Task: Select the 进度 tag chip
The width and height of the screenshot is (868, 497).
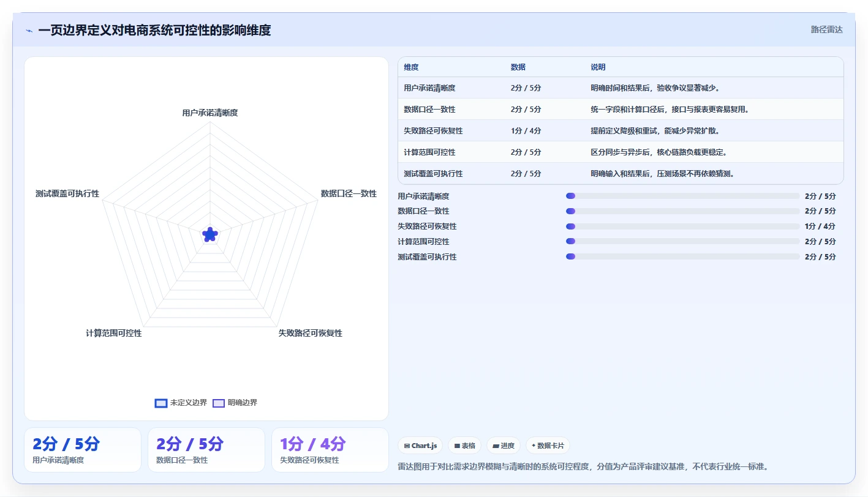Action: [x=504, y=446]
